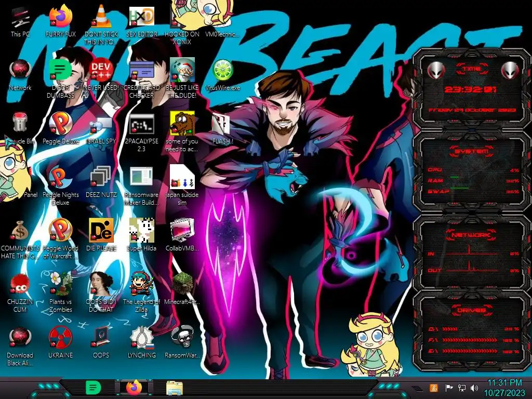Screen dimensions: 532x399
Task: Click the OUT traffic graph in widget
Action: click(472, 267)
